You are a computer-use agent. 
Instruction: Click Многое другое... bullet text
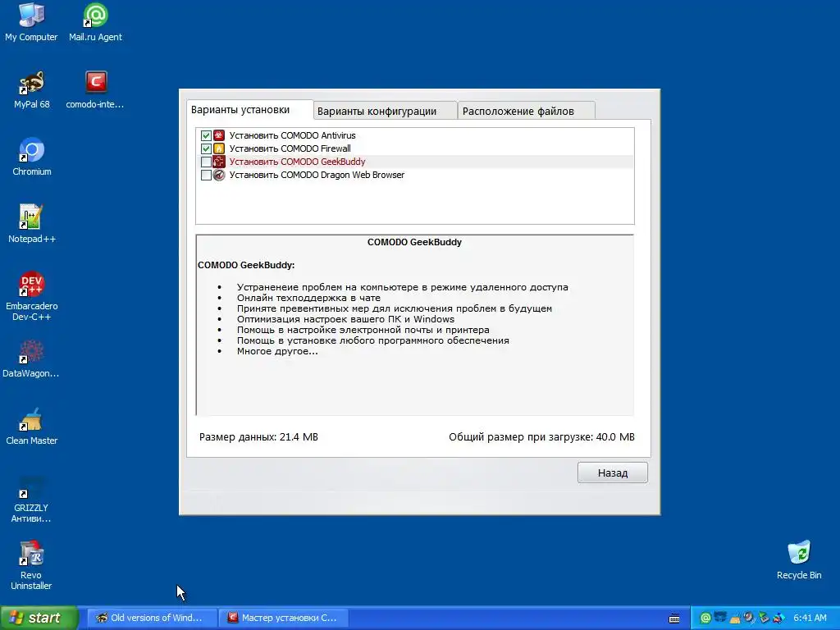coord(277,351)
